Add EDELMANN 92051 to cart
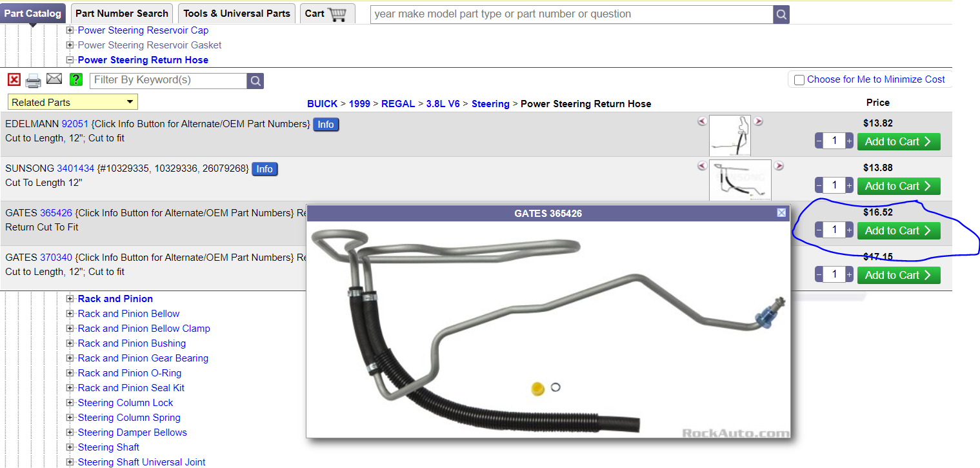The image size is (980, 468). point(899,141)
